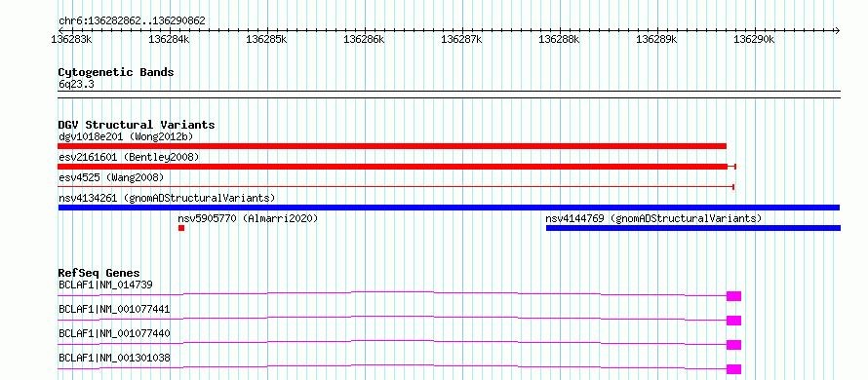
Task: Click the red bar for dgv1018e201
Action: click(x=392, y=146)
